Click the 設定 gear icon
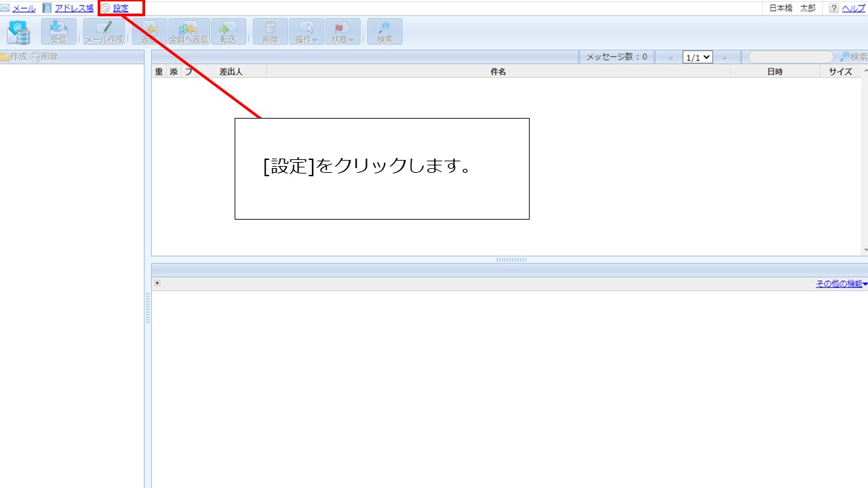 pos(106,8)
